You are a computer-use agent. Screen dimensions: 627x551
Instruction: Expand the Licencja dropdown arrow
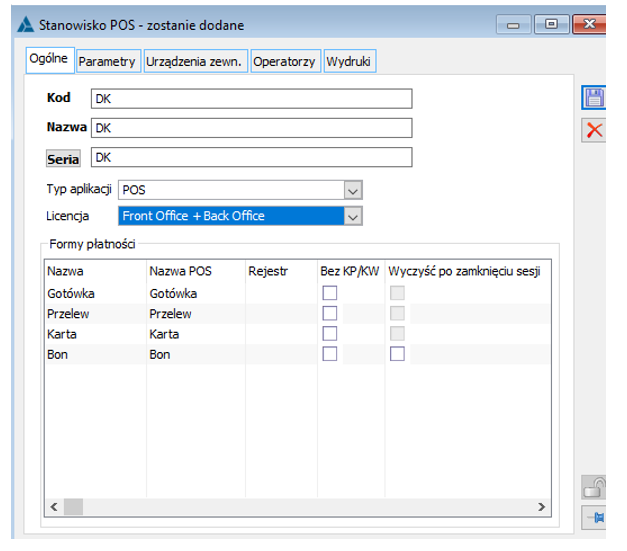[x=353, y=216]
